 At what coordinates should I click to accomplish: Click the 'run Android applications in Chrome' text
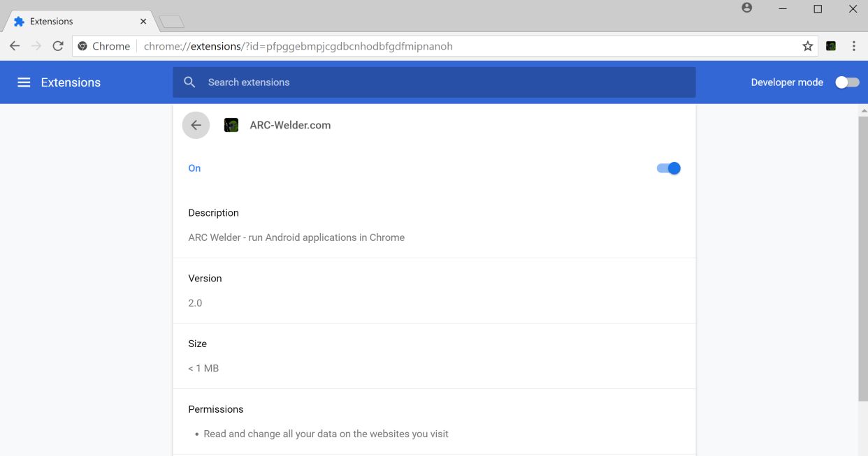pyautogui.click(x=326, y=237)
